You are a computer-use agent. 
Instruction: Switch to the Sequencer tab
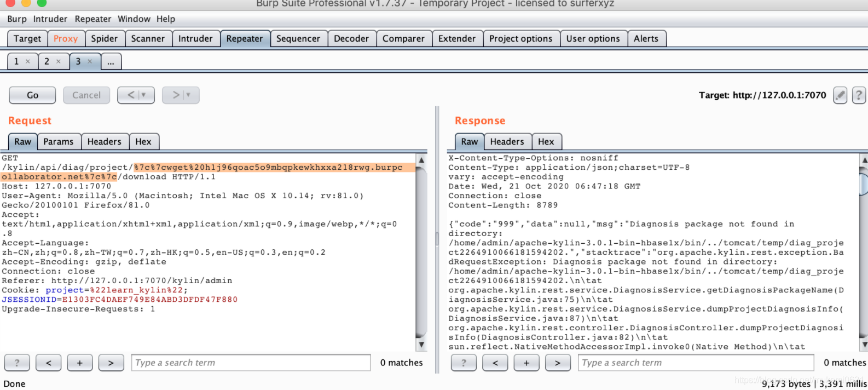pyautogui.click(x=298, y=39)
